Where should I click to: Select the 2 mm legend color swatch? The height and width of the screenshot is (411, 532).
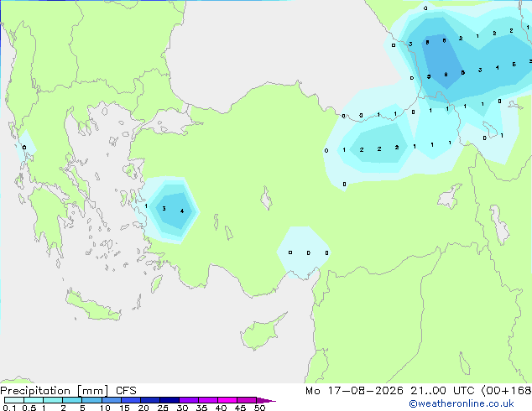pyautogui.click(x=72, y=400)
